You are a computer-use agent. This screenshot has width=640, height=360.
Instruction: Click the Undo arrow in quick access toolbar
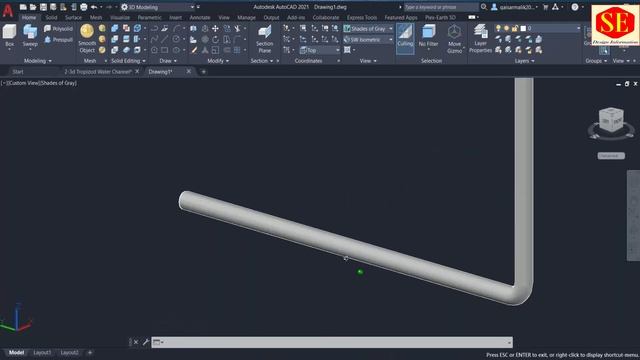94,7
